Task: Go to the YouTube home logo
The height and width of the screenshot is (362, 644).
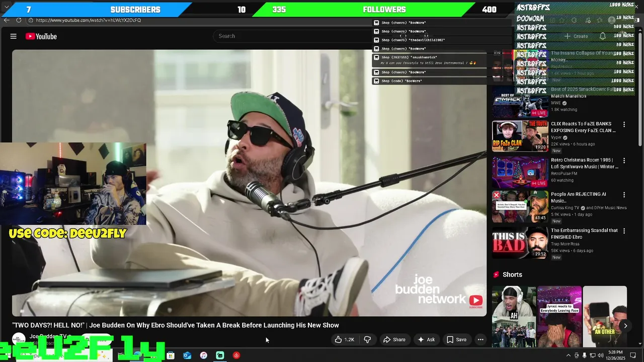Action: tap(41, 36)
